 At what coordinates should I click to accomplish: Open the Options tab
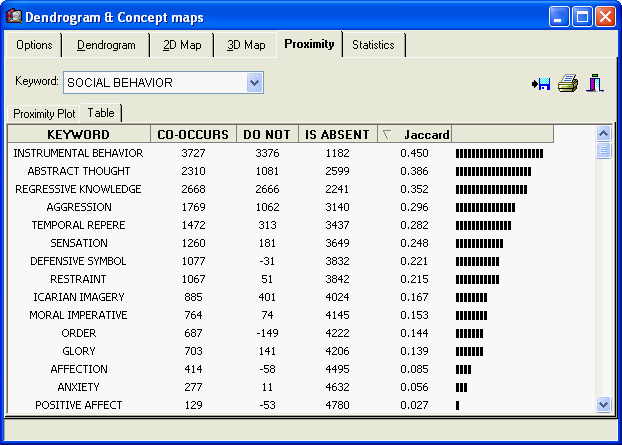click(x=34, y=45)
